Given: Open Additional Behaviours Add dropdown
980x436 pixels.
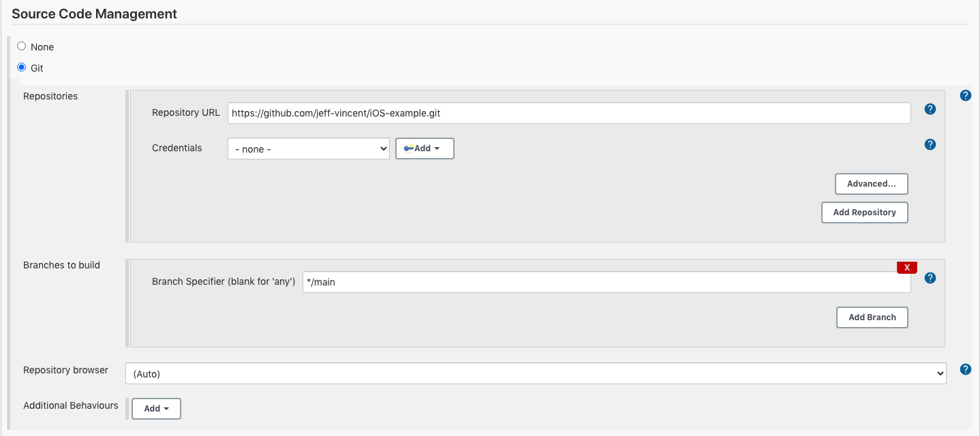Looking at the screenshot, I should [x=156, y=409].
